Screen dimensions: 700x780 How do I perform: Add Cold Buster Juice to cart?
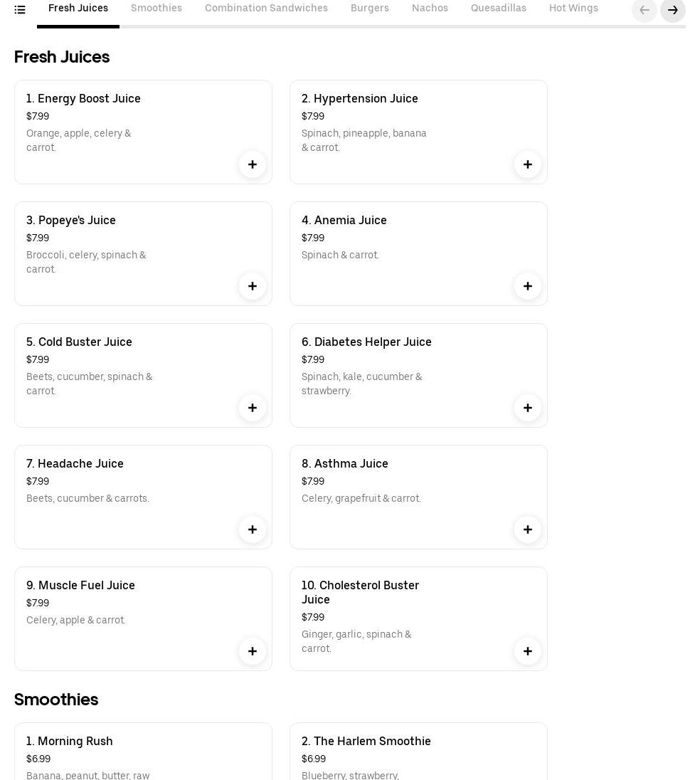point(252,408)
